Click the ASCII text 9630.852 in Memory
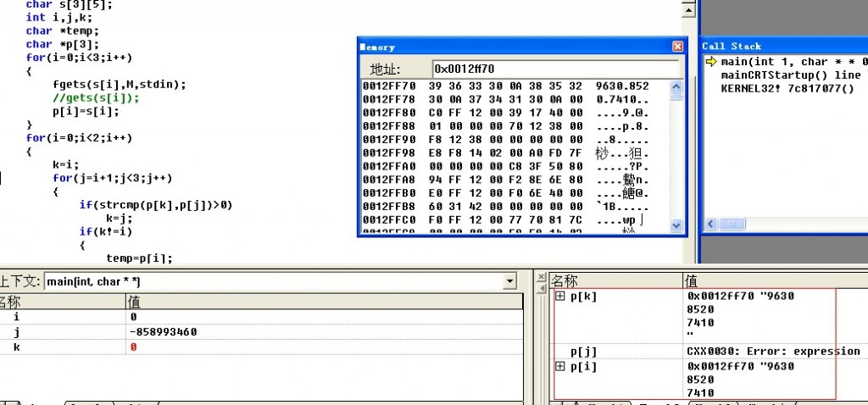The image size is (868, 405). tap(622, 86)
